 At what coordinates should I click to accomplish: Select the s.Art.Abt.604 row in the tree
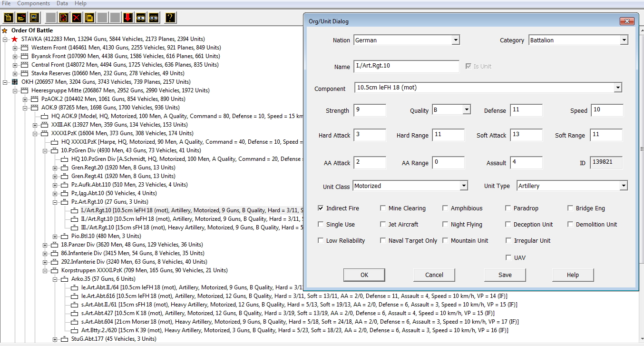coord(300,322)
